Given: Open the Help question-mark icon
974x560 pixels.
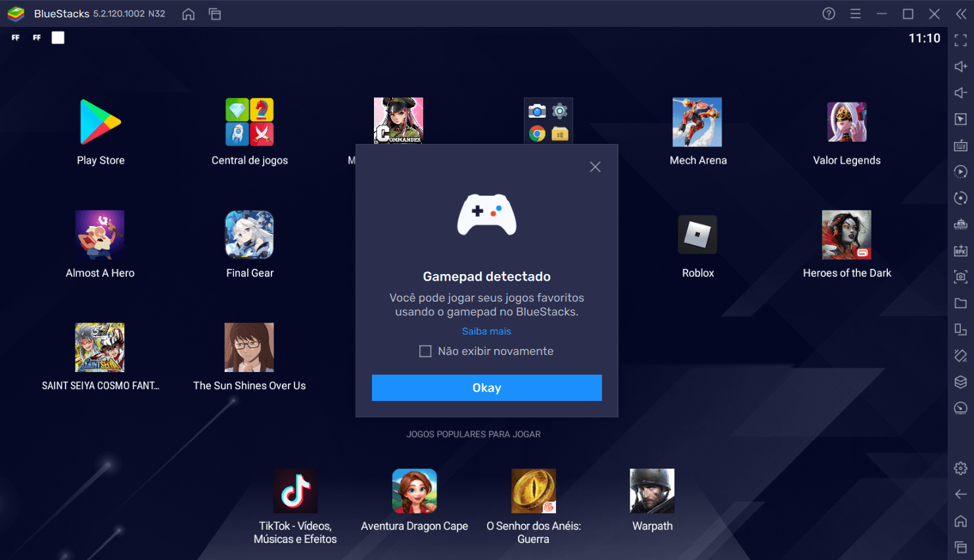Looking at the screenshot, I should coord(829,14).
